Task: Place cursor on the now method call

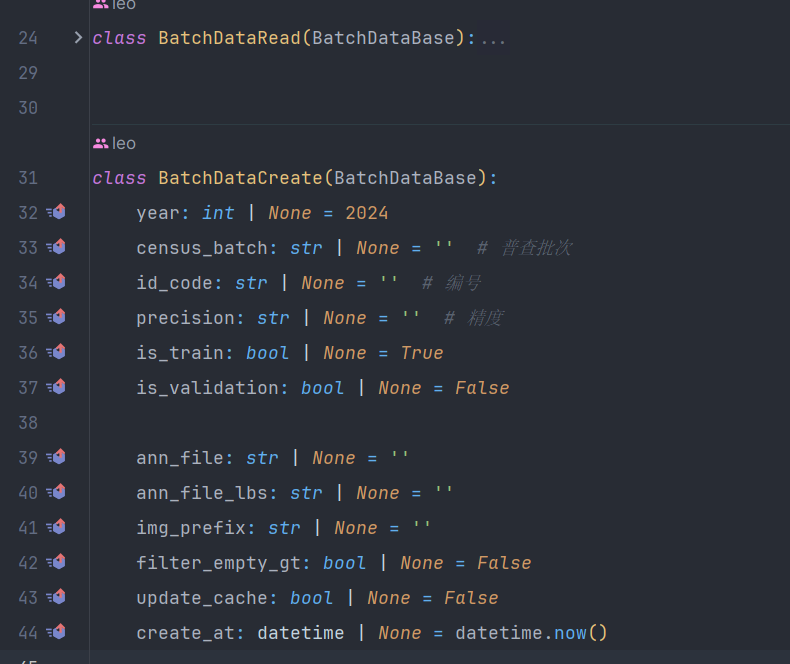Action: point(570,633)
